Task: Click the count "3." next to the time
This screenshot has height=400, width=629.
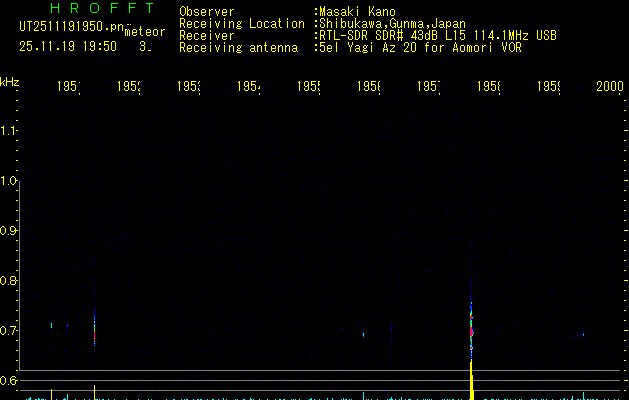Action: 145,47
